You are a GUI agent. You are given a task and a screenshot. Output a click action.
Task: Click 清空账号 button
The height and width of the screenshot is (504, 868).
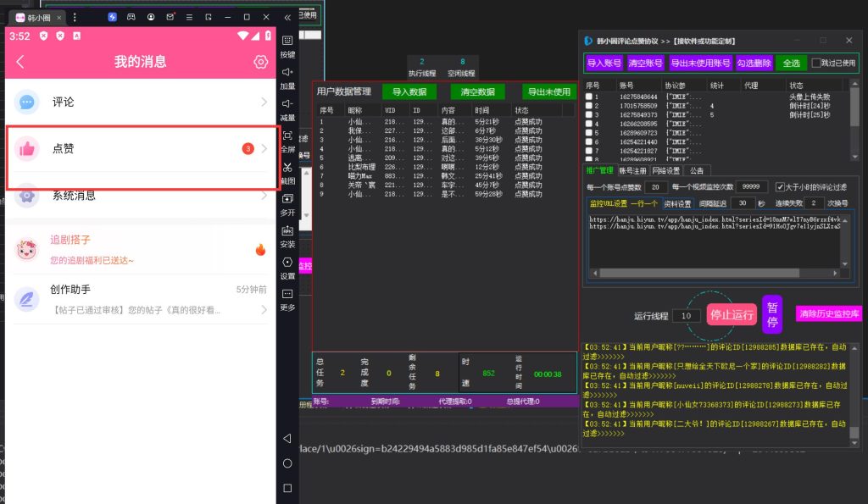point(645,63)
